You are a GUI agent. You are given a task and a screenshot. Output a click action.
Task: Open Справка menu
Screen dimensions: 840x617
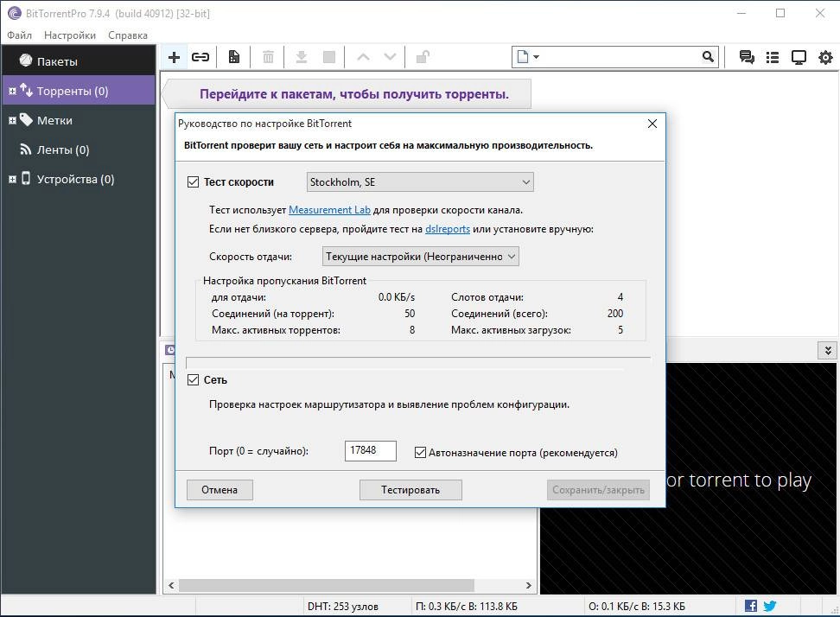tap(128, 35)
